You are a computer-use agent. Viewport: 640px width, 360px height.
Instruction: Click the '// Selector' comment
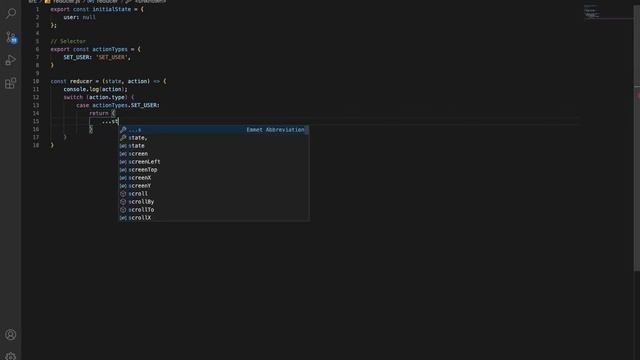[68, 41]
